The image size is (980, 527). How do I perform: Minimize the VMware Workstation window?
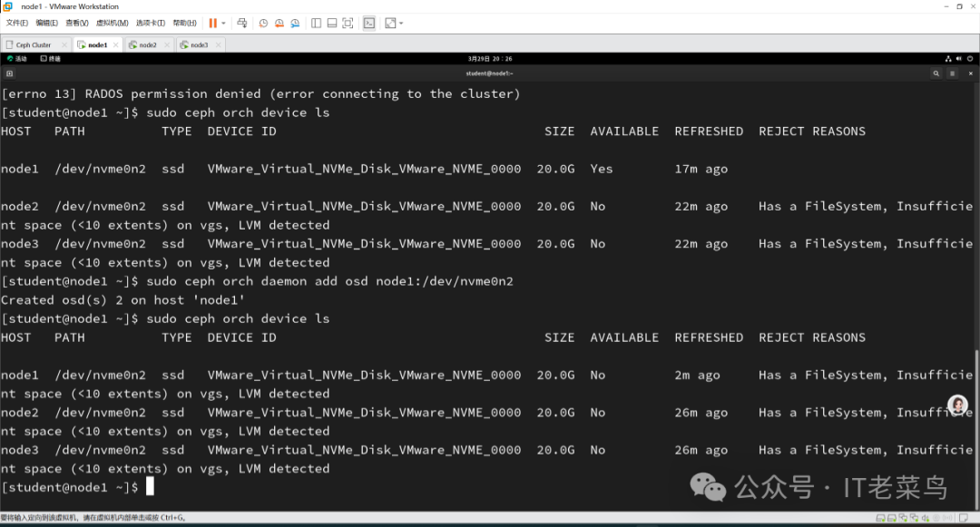click(946, 6)
